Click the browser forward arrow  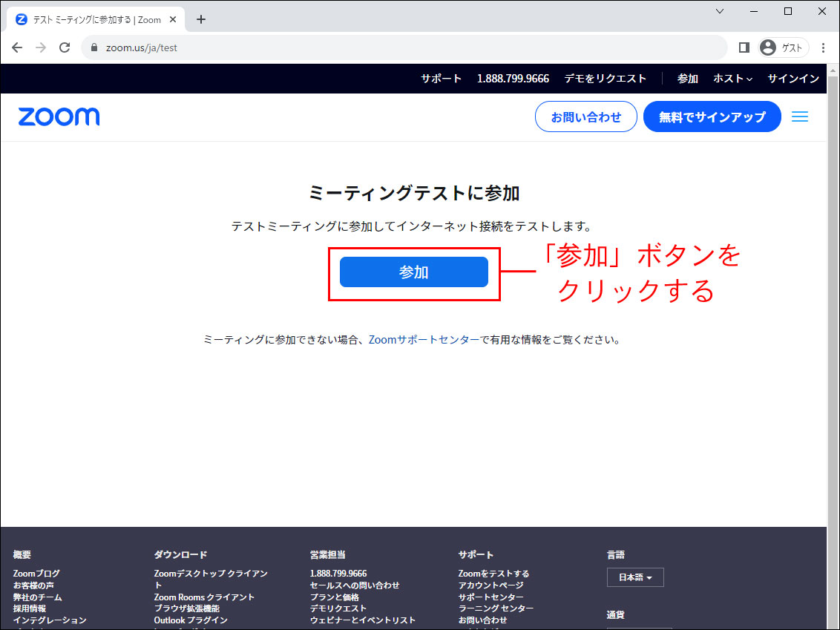point(41,47)
